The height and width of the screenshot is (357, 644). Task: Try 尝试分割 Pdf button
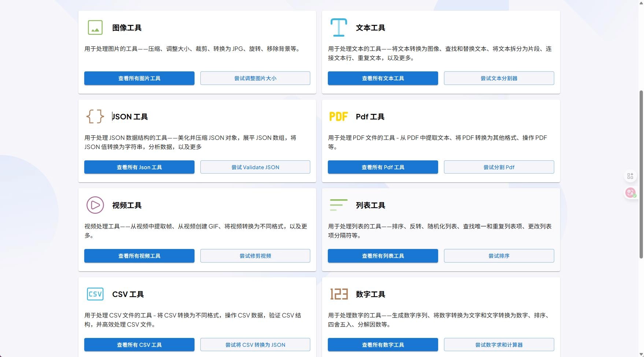click(x=499, y=167)
